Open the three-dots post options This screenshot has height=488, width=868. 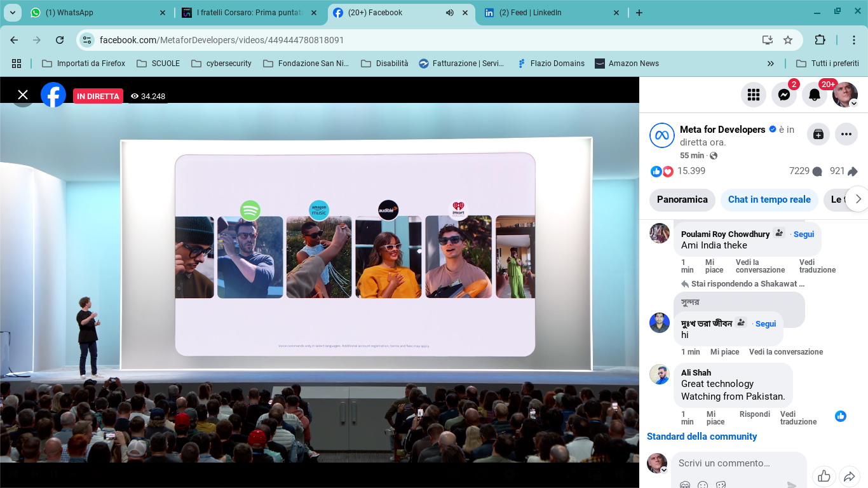tap(846, 134)
